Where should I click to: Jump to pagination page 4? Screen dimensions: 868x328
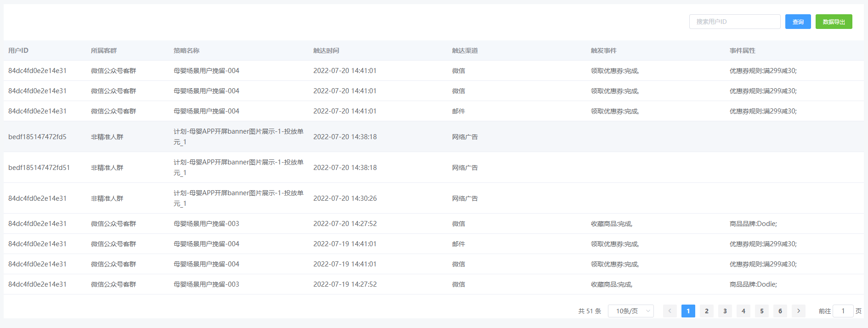[x=743, y=311]
